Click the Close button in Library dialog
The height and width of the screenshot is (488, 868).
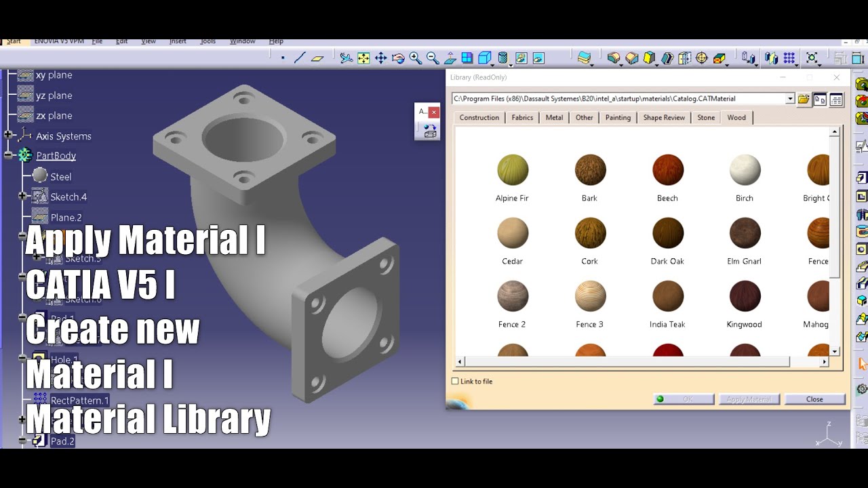[x=814, y=399]
